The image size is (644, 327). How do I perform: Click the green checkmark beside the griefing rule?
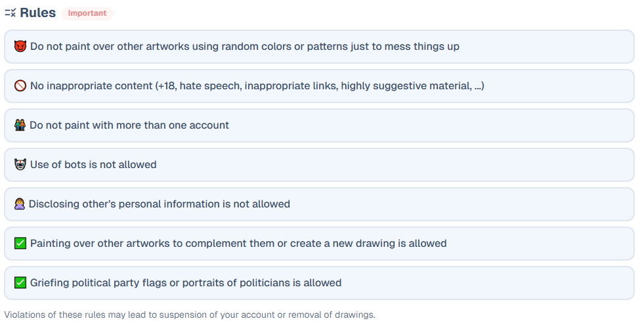[x=20, y=283]
